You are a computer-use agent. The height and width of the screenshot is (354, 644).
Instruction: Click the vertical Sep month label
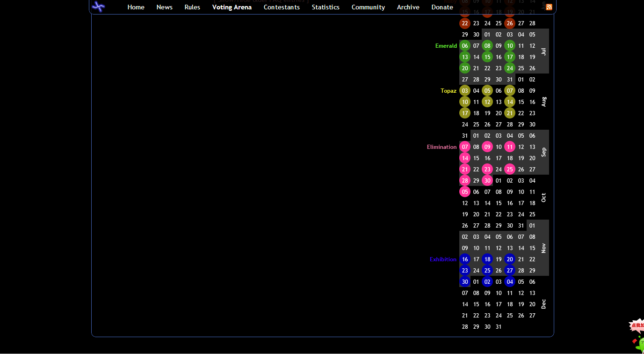pyautogui.click(x=543, y=152)
